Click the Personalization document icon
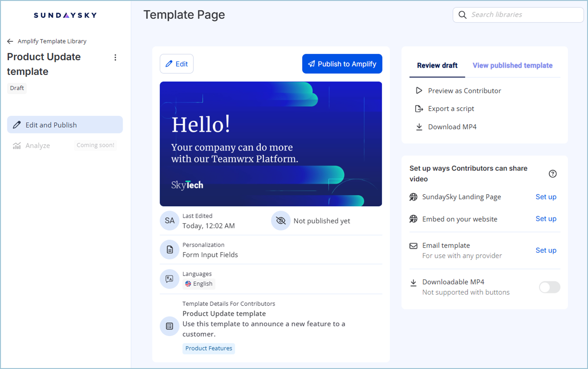This screenshot has height=369, width=588. click(x=170, y=250)
